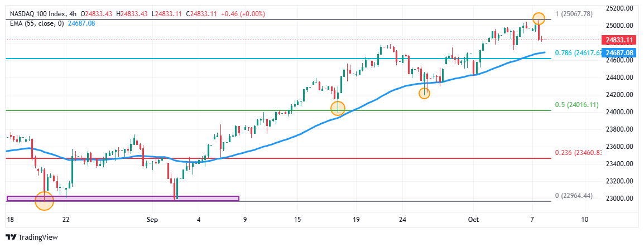644x247 pixels.
Task: Click the TradingView logo
Action: click(30, 237)
